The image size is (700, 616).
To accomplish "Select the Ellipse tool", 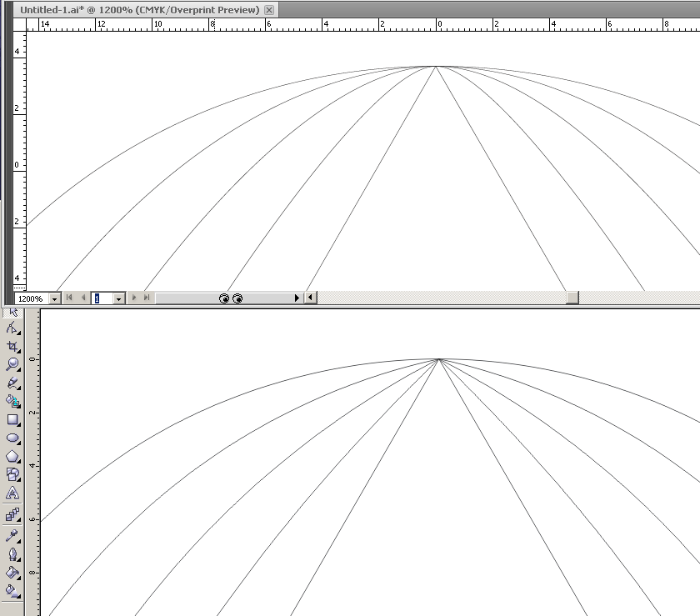I will (12, 438).
